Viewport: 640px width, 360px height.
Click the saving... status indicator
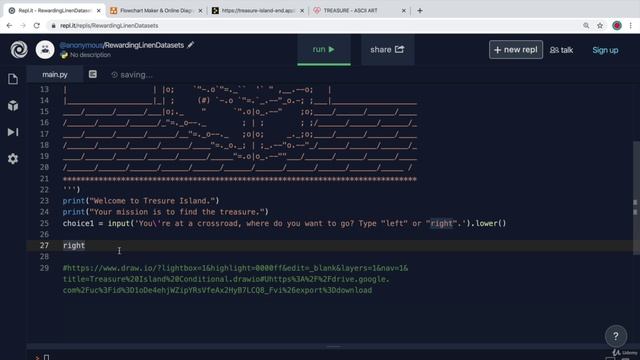(132, 75)
